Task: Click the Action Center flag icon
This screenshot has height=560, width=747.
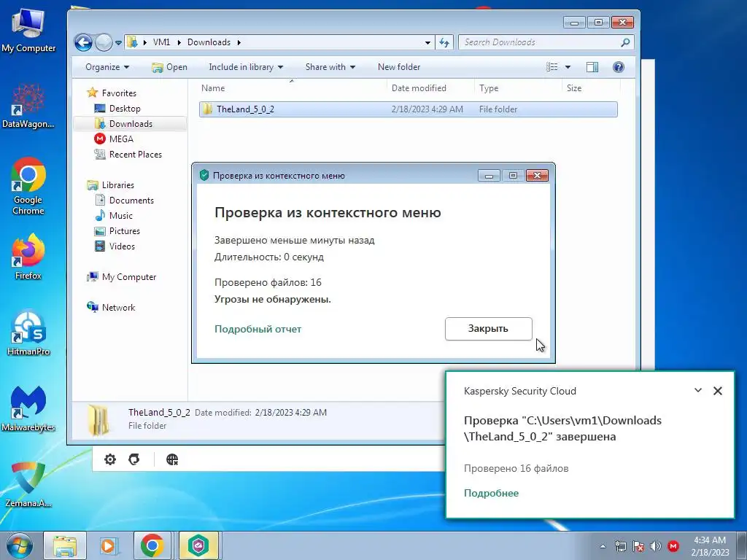Action: click(x=638, y=546)
